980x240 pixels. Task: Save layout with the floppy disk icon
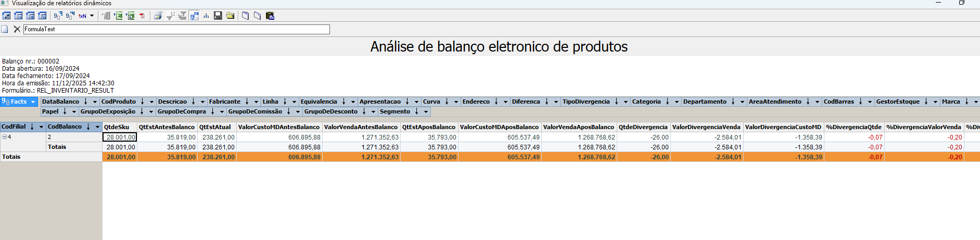218,16
